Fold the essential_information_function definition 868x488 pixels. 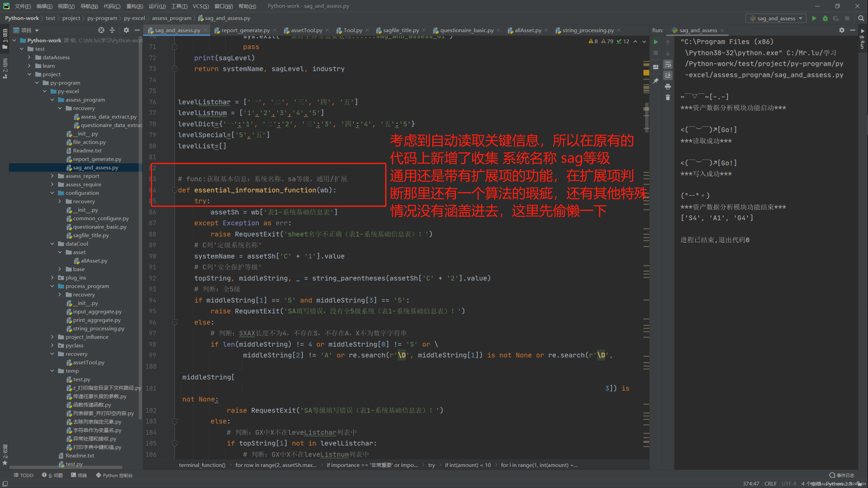click(x=175, y=190)
